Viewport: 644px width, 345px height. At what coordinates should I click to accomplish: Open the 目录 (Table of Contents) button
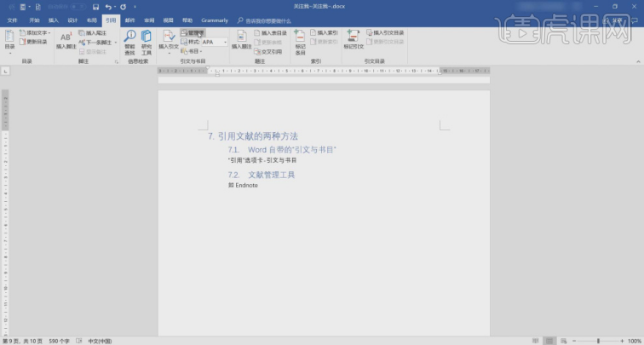pyautogui.click(x=9, y=43)
